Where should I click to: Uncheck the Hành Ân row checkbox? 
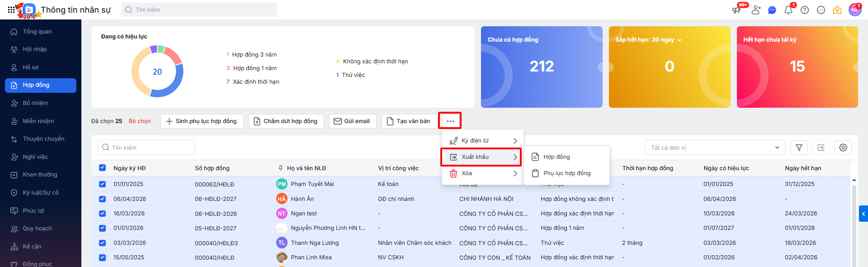pos(102,199)
